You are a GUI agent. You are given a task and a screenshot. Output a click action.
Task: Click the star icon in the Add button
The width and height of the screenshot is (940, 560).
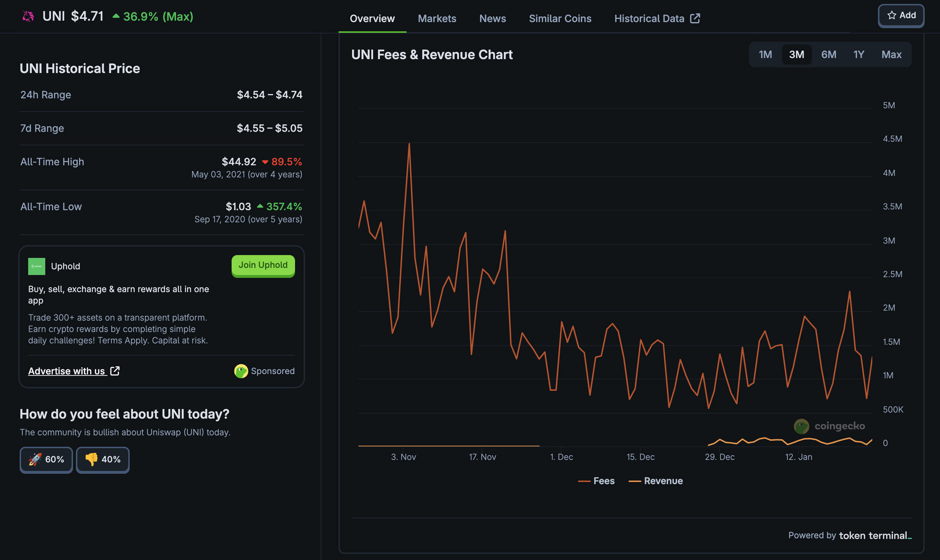(892, 15)
